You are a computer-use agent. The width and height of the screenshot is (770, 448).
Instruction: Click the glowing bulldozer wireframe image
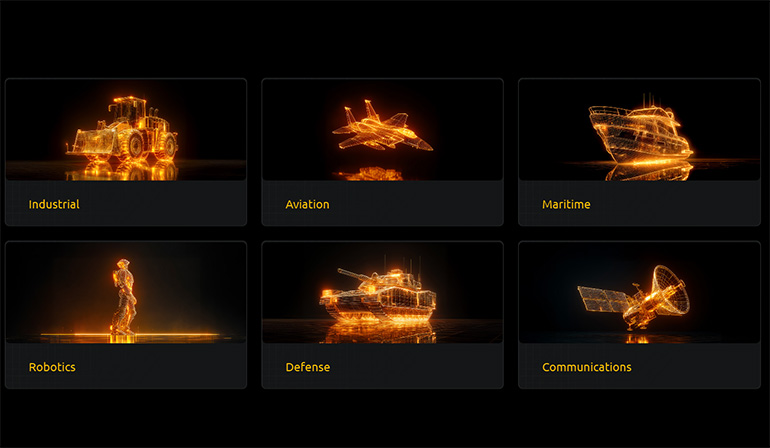(126, 130)
